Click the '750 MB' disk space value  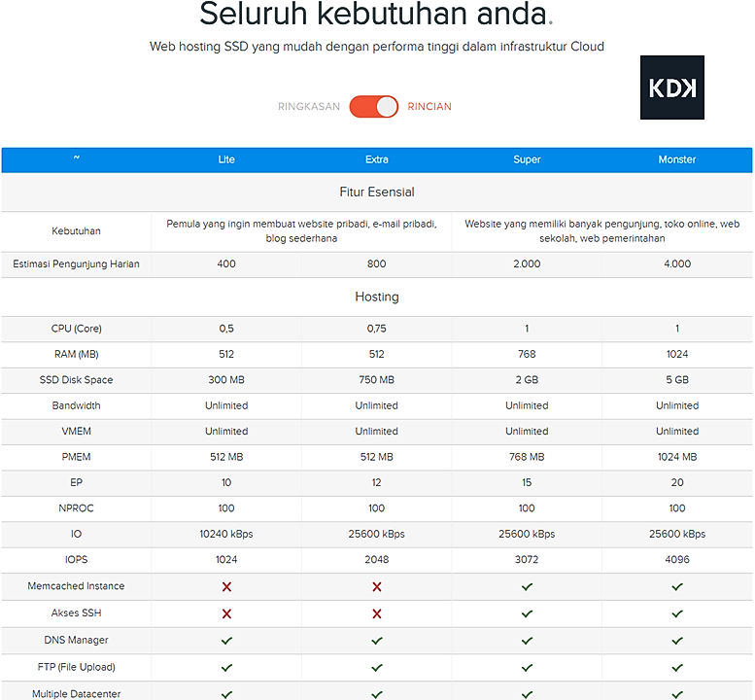tap(377, 379)
